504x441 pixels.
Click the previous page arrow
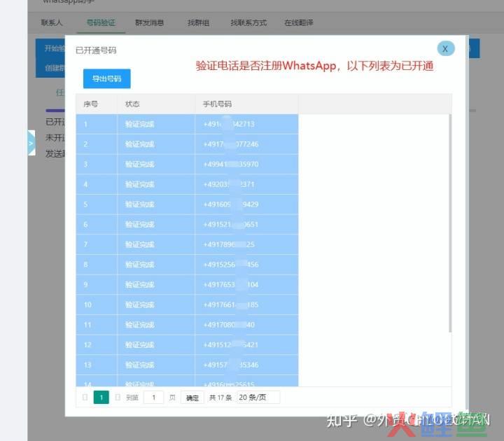(85, 398)
